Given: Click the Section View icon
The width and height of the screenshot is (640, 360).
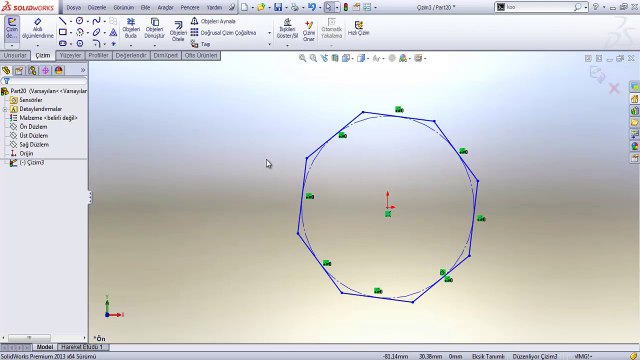Looking at the screenshot, I should (335, 58).
